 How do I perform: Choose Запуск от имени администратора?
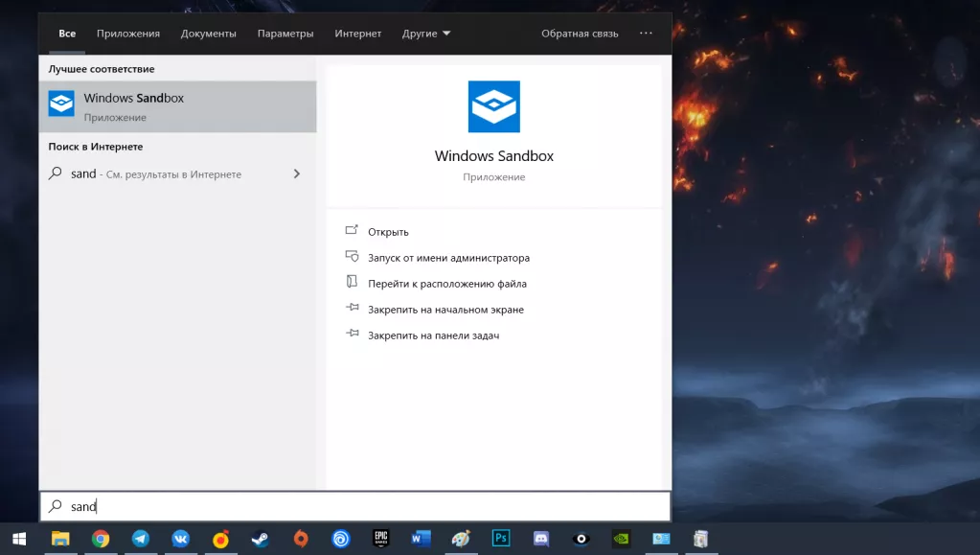448,258
